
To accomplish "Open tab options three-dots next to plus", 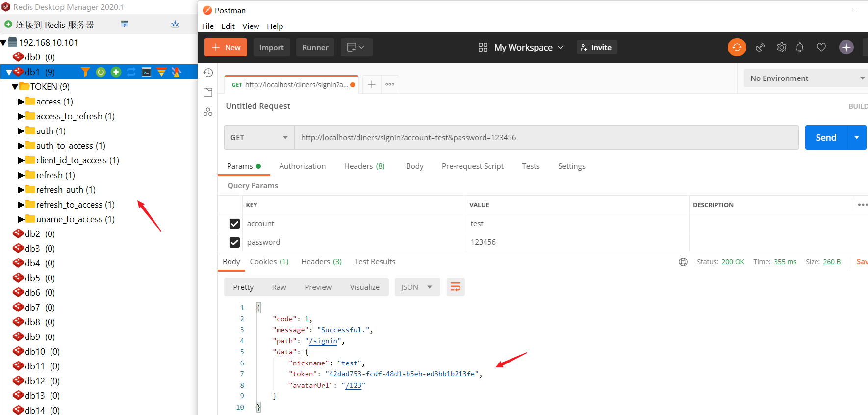I will [390, 84].
